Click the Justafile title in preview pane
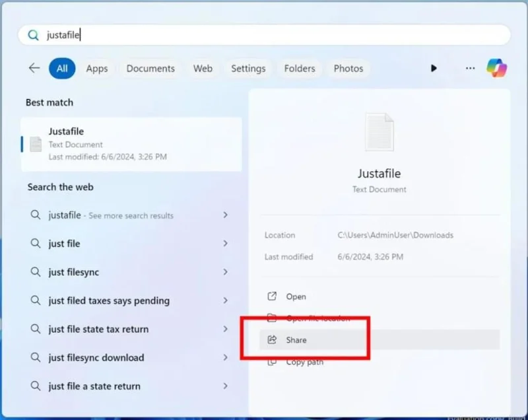The image size is (528, 420). tap(379, 174)
